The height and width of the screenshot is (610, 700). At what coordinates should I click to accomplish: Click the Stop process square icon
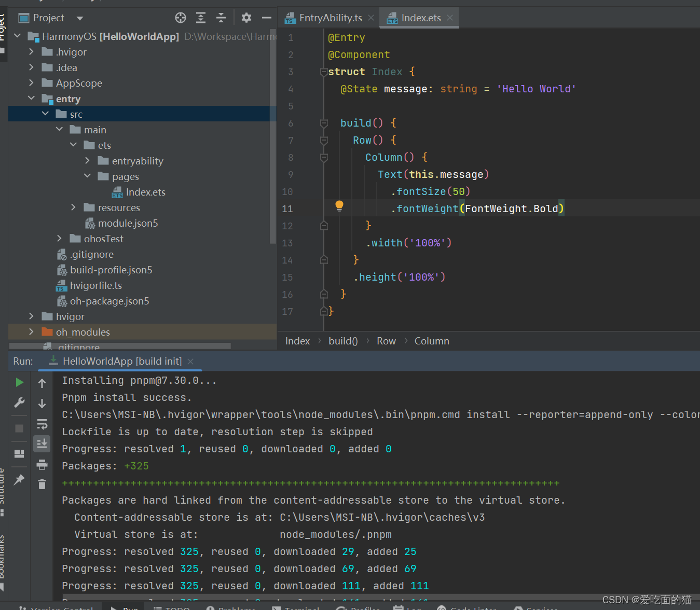(x=19, y=428)
